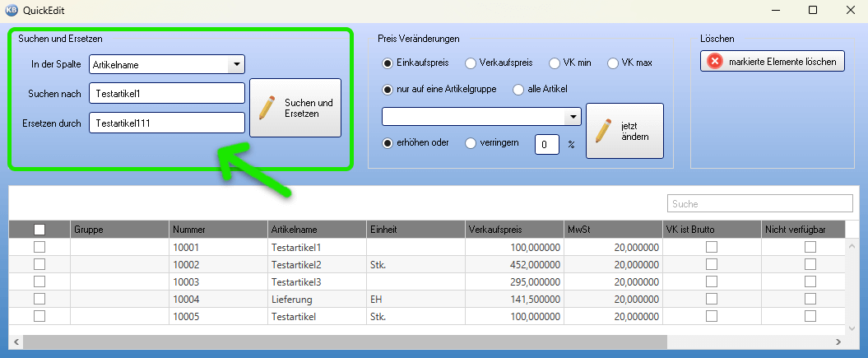Toggle the select-all checkbox in table header
868x358 pixels.
(39, 230)
